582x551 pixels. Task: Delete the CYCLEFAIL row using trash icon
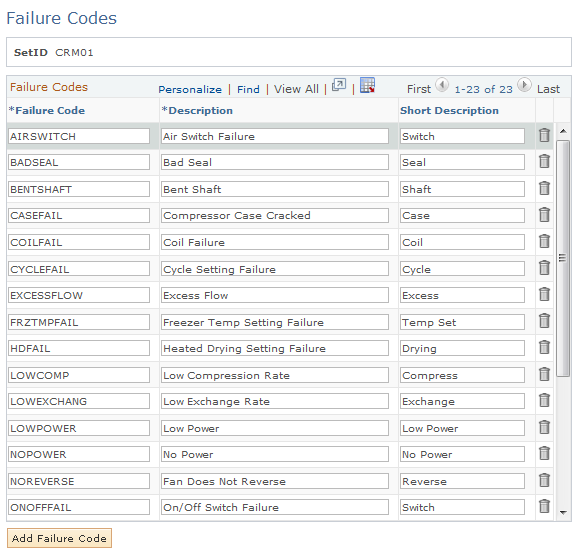544,268
